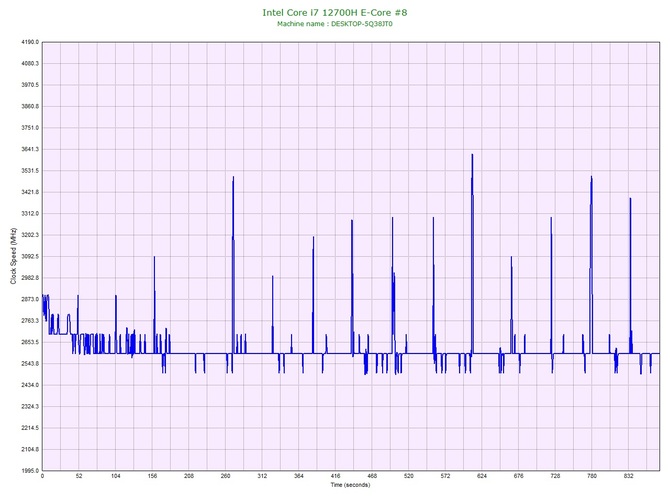Click the 2982.8 y-axis value
670x502 pixels.
tap(30, 278)
